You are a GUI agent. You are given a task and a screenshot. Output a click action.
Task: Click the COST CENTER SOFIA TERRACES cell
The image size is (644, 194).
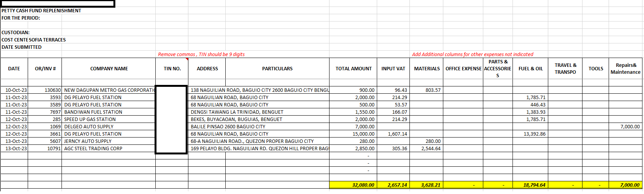[33, 40]
